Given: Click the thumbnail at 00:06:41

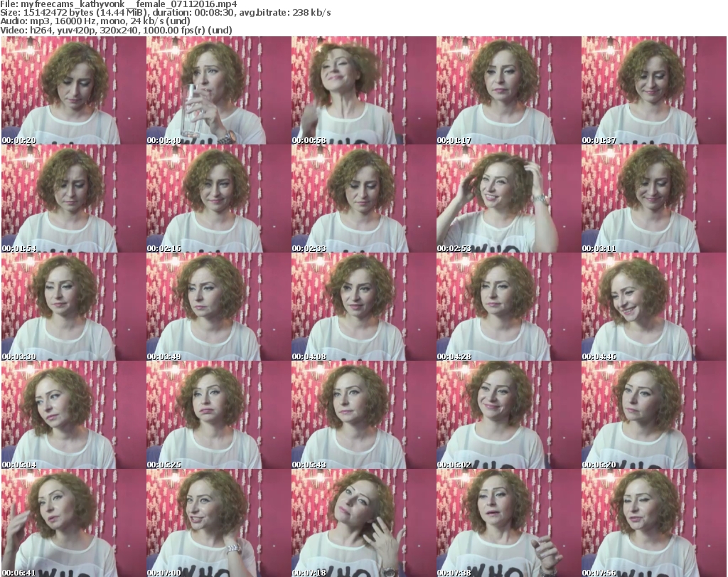Looking at the screenshot, I should pos(73,523).
